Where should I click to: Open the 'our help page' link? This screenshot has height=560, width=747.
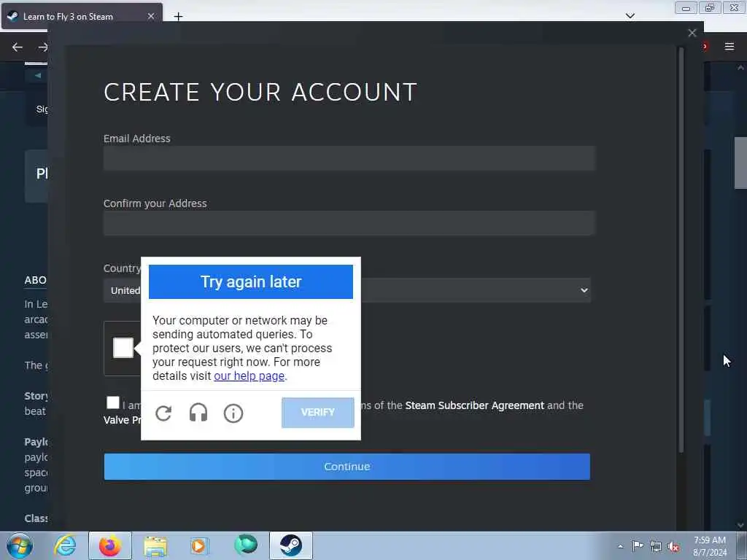(249, 376)
